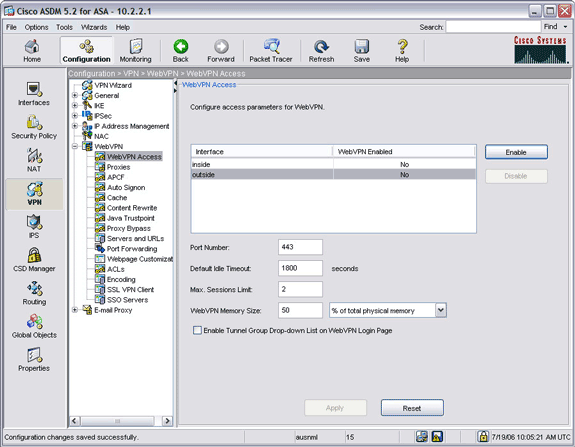The image size is (575, 447).
Task: Open the File menu
Action: click(11, 27)
